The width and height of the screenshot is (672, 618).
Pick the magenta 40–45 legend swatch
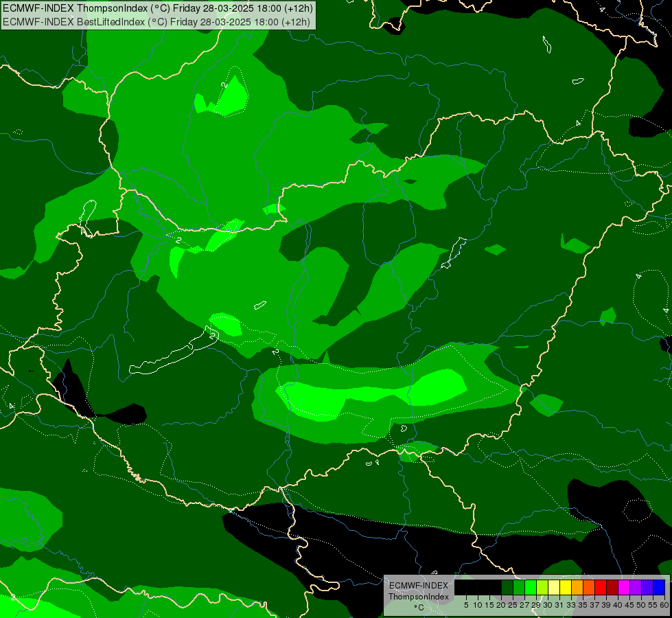624,587
